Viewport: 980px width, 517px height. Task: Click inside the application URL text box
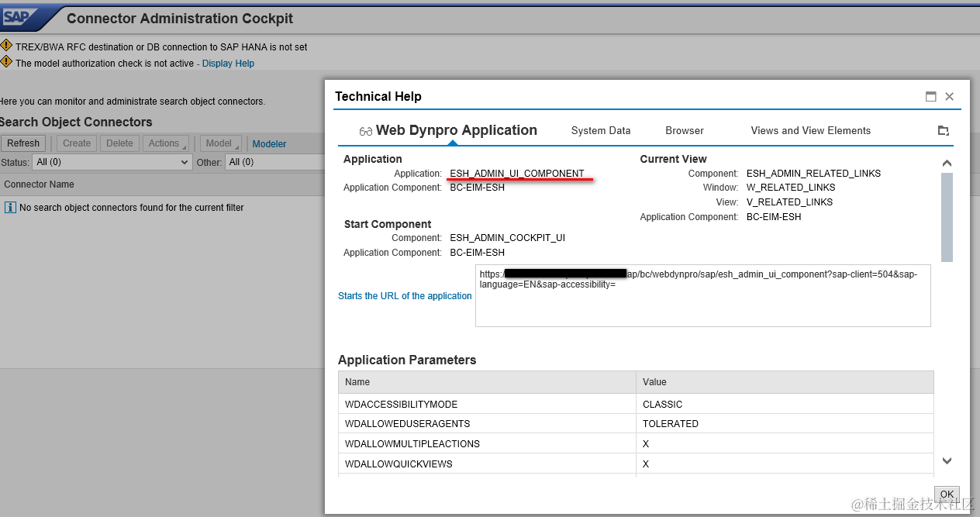click(x=702, y=295)
